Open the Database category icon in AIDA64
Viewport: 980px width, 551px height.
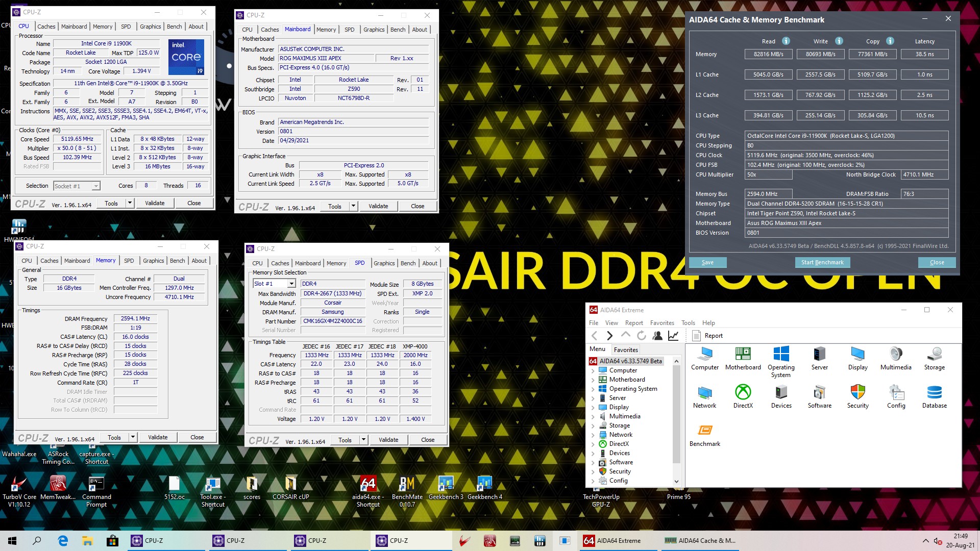coord(935,396)
